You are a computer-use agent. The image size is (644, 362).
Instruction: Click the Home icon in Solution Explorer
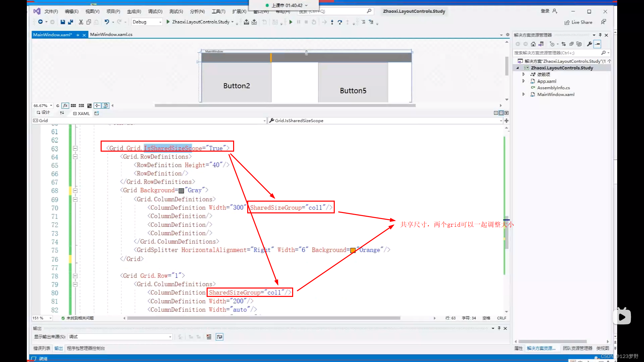pyautogui.click(x=533, y=44)
